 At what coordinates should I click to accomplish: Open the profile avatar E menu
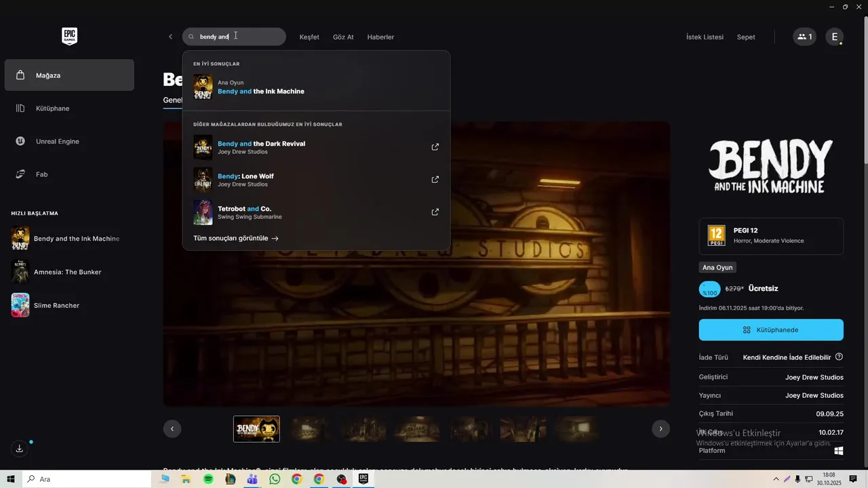(x=834, y=37)
